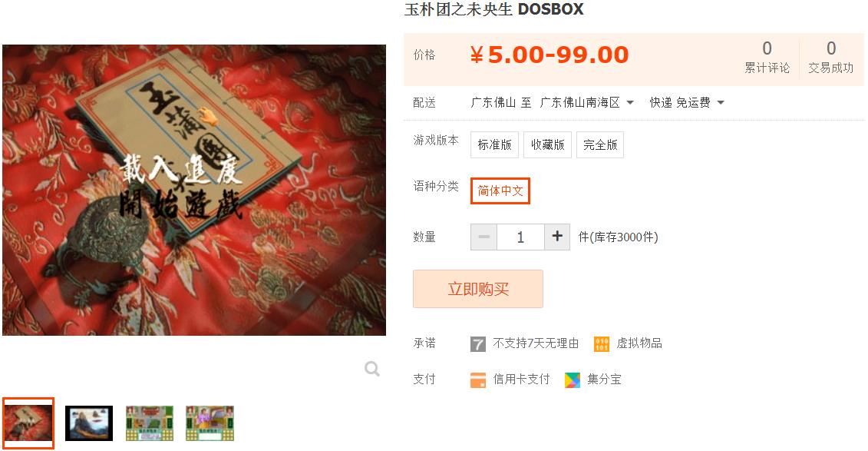Click the credit card payment icon
Viewport: 868px width, 451px height.
477,380
